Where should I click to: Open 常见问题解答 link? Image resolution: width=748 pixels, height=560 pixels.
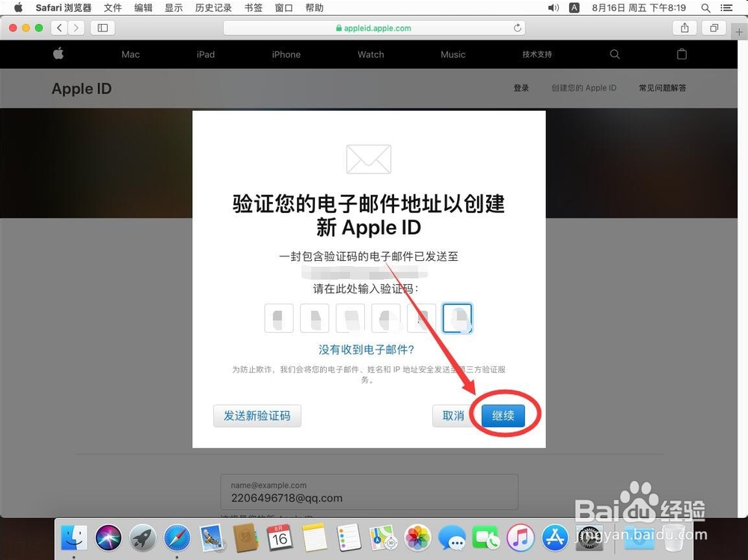tap(663, 87)
